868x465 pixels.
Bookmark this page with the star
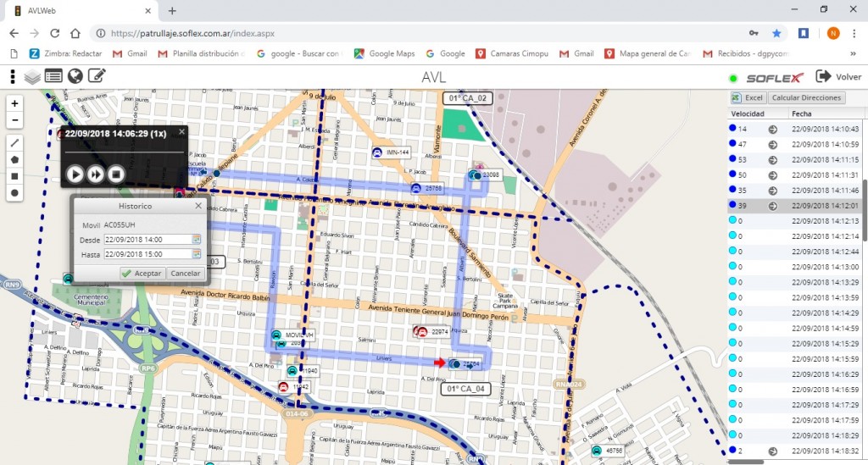click(776, 33)
